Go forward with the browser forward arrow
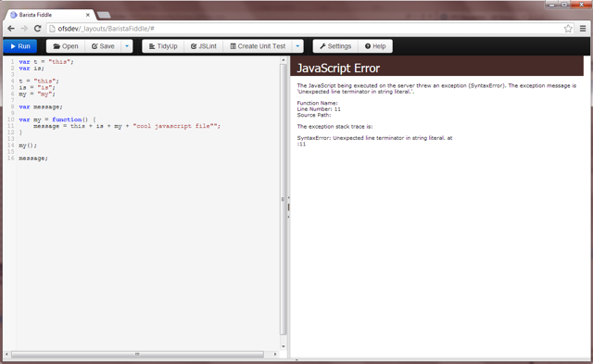This screenshot has height=364, width=593. pos(24,29)
